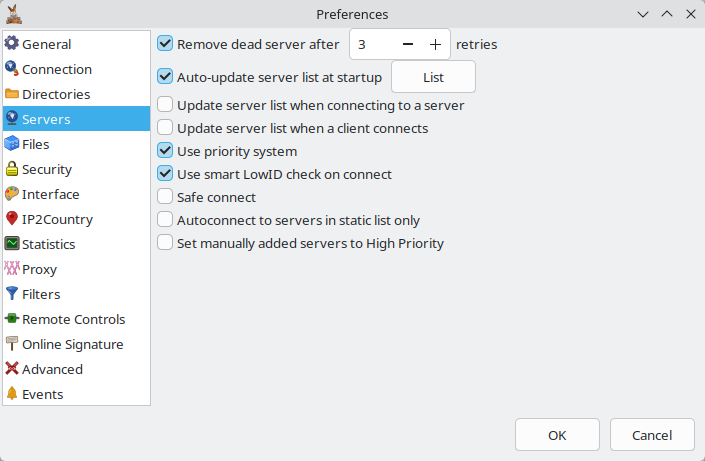The height and width of the screenshot is (461, 705).
Task: Increase retries count with plus button
Action: coord(435,44)
